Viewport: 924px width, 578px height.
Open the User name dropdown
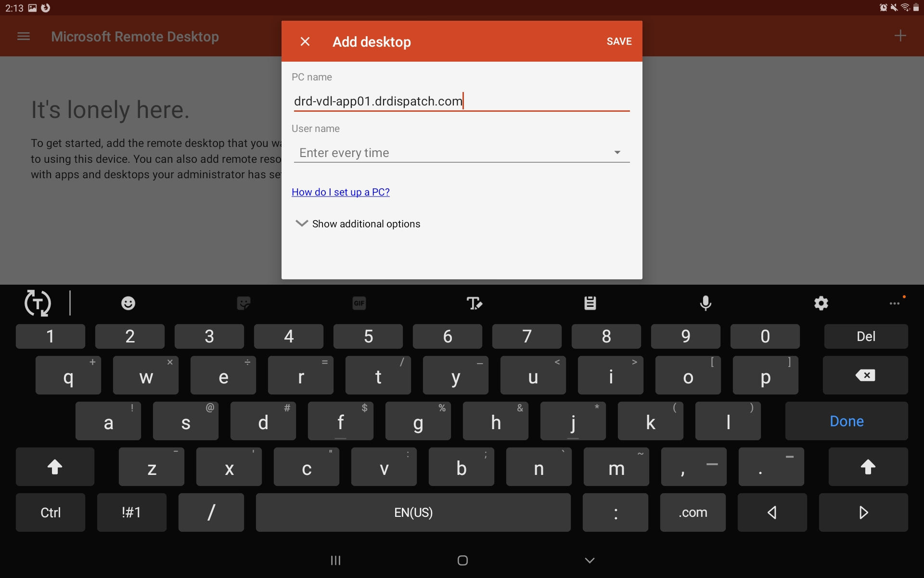461,153
